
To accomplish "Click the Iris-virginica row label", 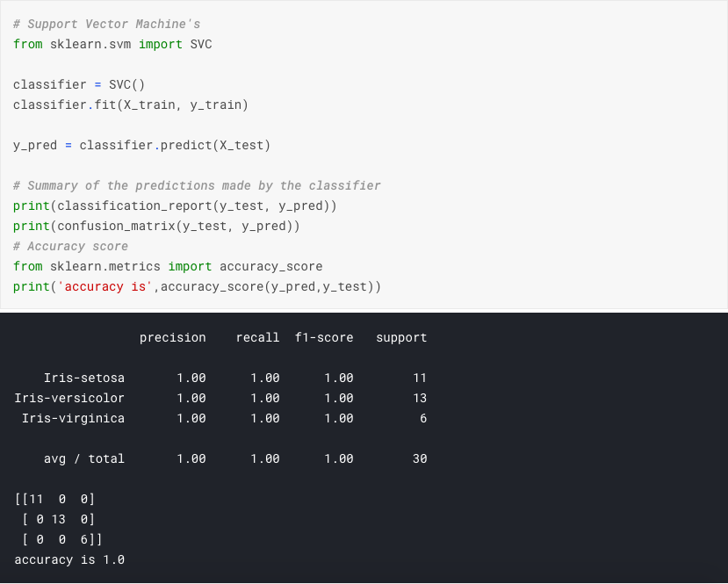I will [x=73, y=418].
